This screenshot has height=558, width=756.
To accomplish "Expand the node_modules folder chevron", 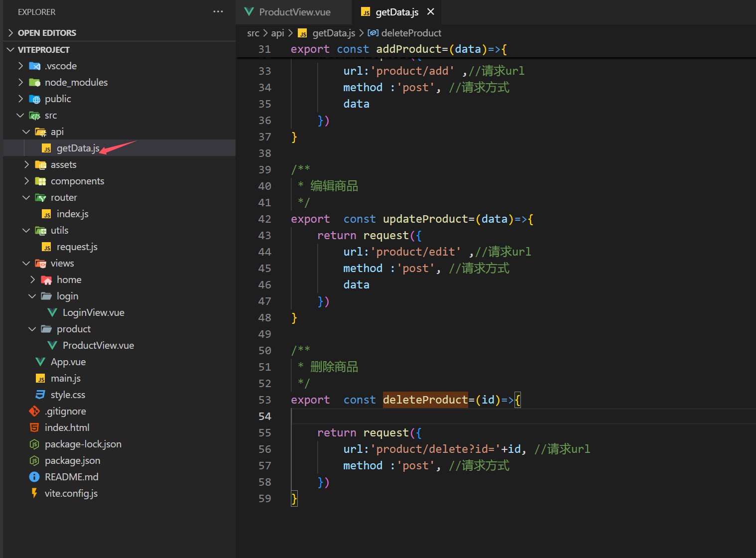I will point(20,82).
